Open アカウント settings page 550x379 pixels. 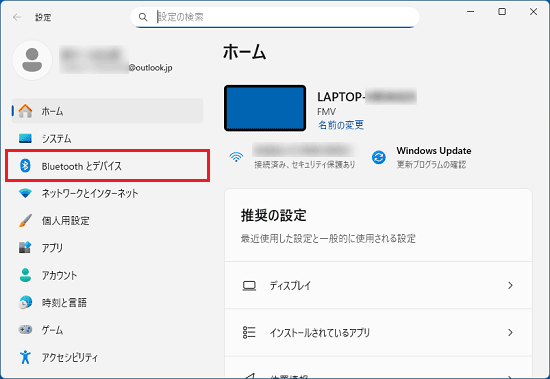(107, 275)
